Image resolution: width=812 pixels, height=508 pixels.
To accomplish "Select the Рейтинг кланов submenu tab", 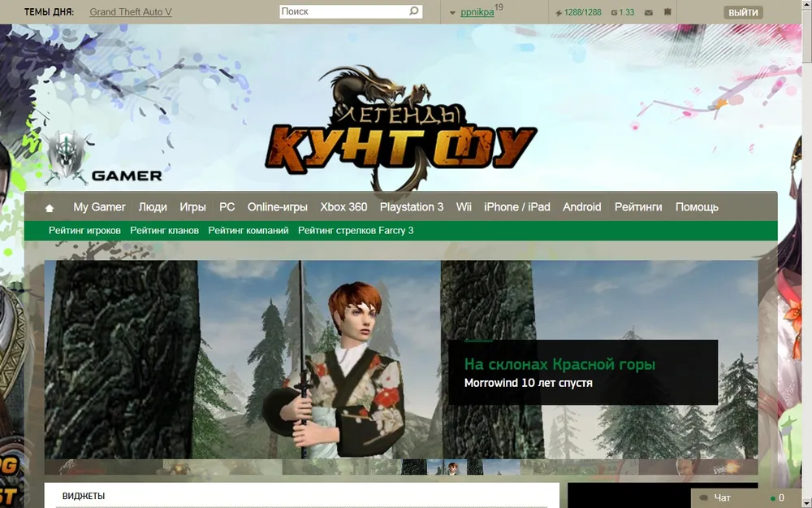I will pos(164,231).
